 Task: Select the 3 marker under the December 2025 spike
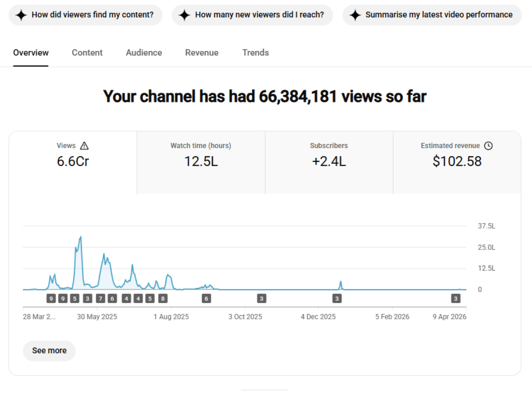337,299
